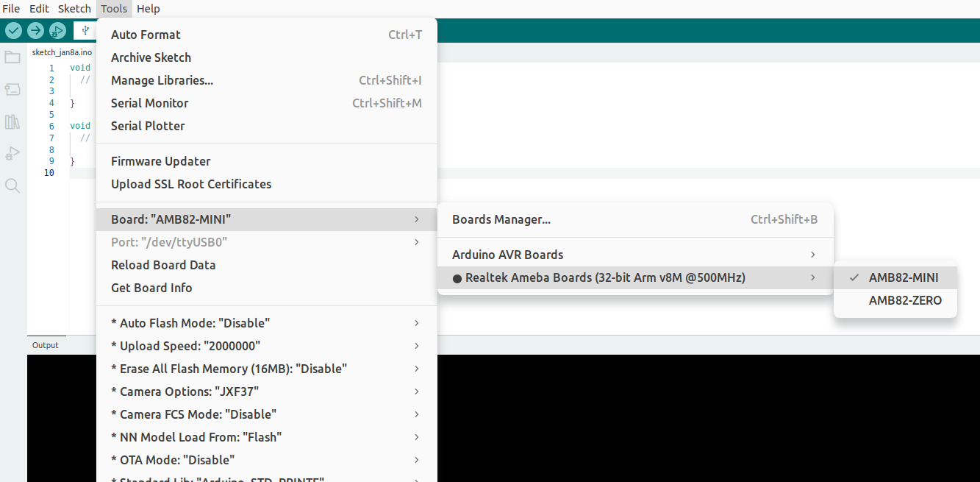Open the Help menu
The height and width of the screenshot is (482, 980).
pos(149,9)
